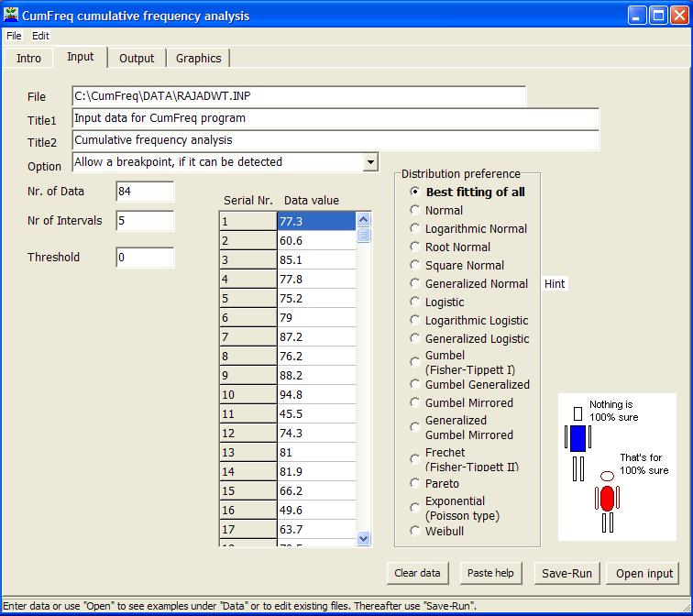
Task: Click the Save-Run button
Action: click(x=566, y=573)
